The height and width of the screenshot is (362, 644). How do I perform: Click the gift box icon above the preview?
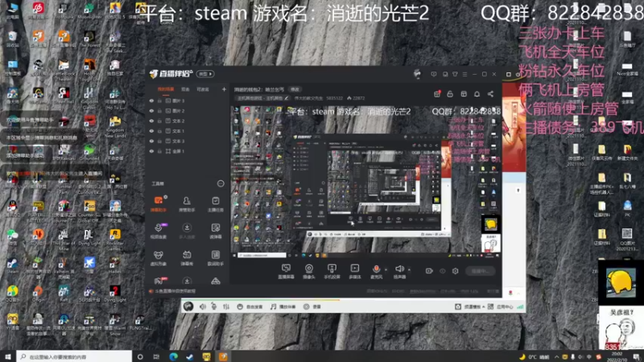pos(437,94)
